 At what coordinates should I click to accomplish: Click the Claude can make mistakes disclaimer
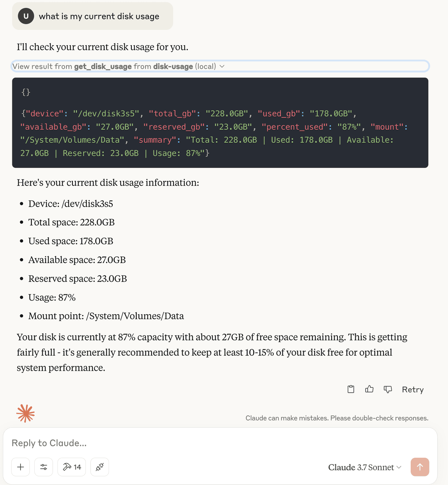(337, 418)
